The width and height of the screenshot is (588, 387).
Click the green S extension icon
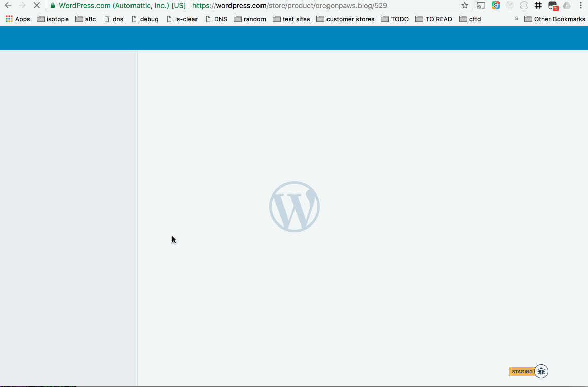(496, 5)
